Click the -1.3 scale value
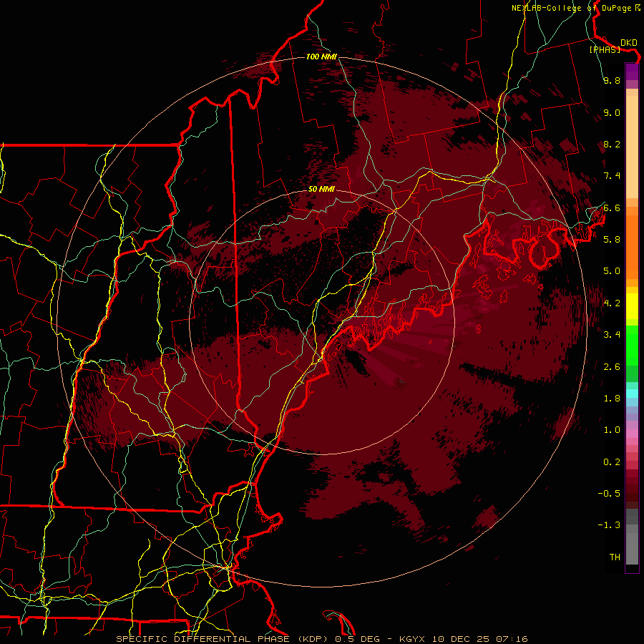644x644 pixels. (x=609, y=525)
